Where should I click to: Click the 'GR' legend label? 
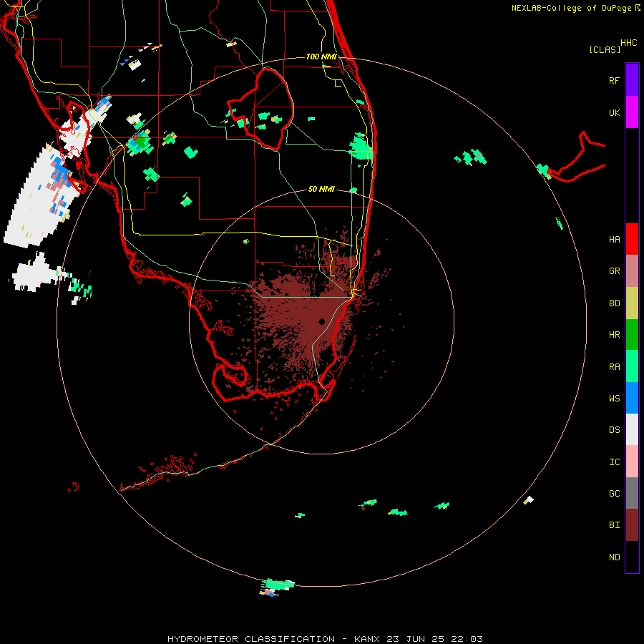(614, 271)
